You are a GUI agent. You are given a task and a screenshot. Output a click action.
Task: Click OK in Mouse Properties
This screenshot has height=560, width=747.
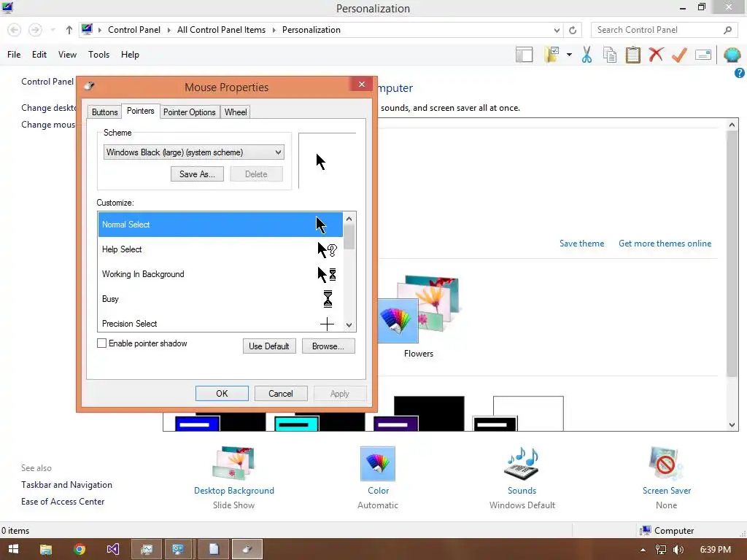[222, 393]
